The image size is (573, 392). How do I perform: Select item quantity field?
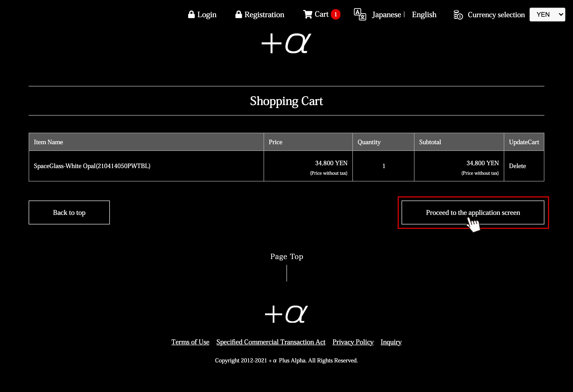(x=383, y=166)
